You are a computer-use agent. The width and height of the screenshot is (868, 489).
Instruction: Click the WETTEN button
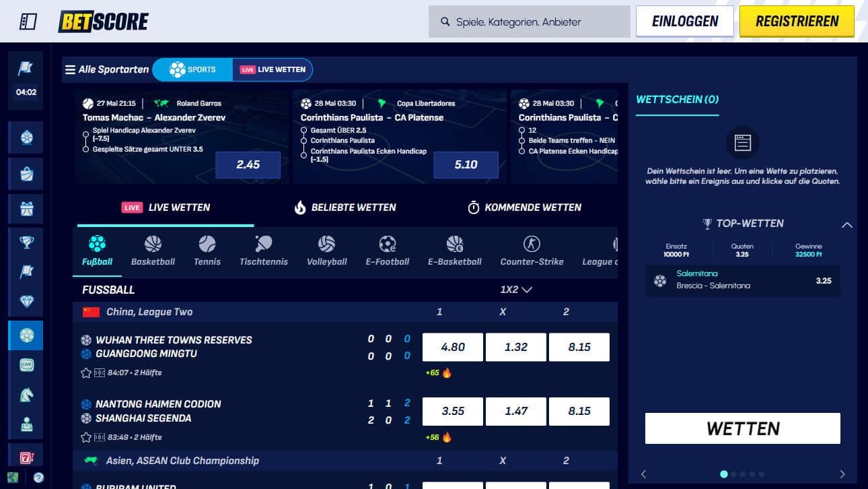pos(743,428)
